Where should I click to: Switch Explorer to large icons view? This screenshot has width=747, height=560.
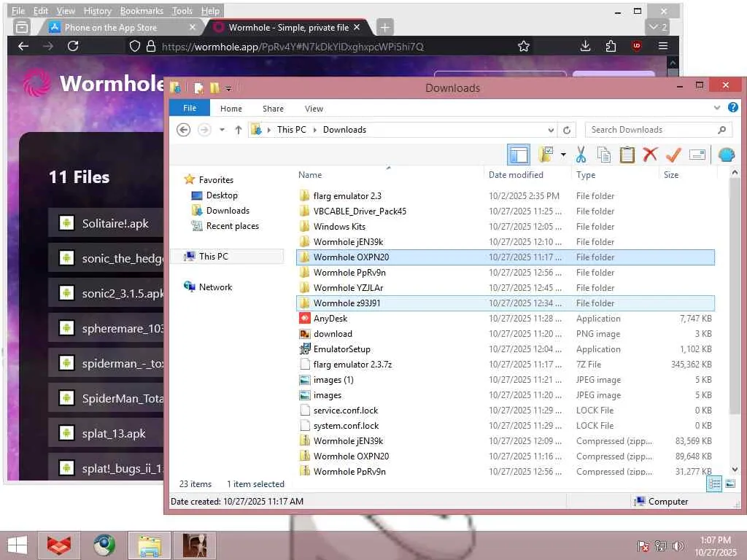click(729, 484)
